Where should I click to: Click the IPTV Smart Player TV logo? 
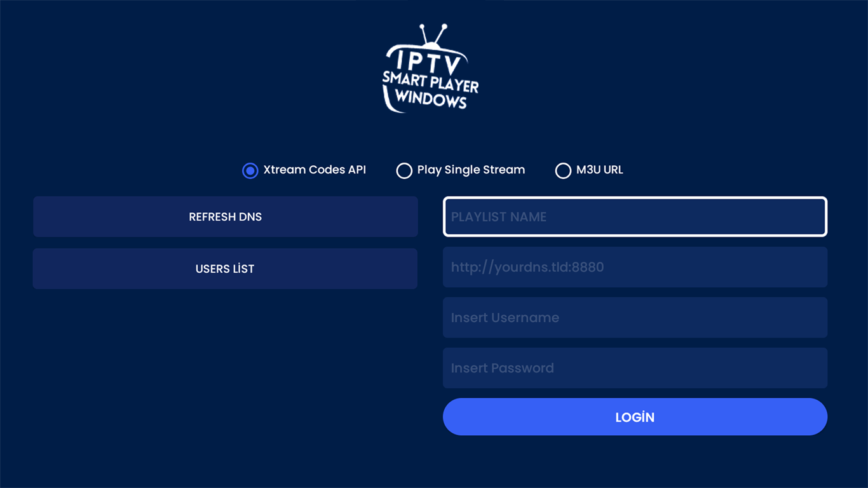point(430,69)
